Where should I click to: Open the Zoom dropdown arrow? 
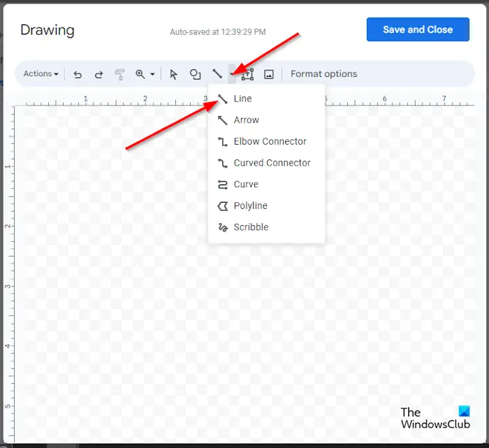point(152,74)
